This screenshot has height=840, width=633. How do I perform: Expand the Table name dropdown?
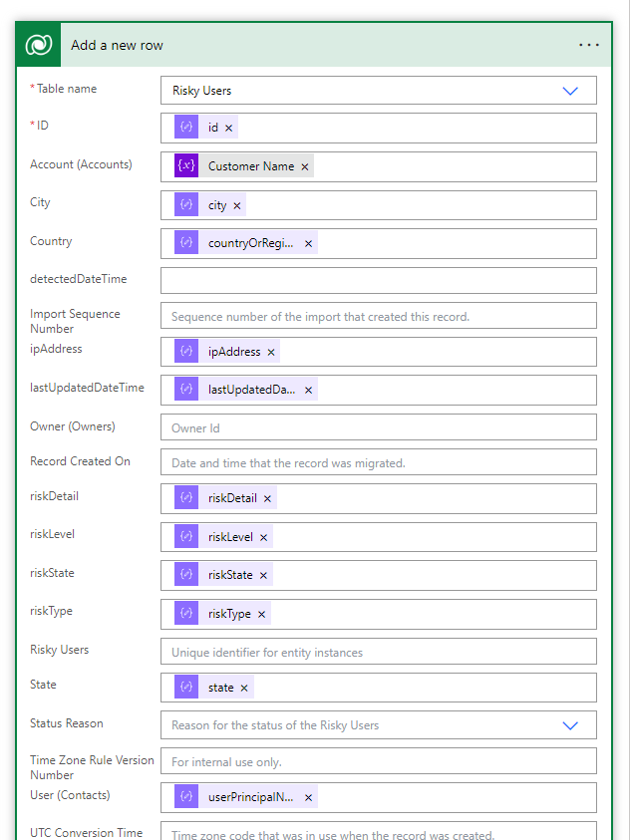570,91
